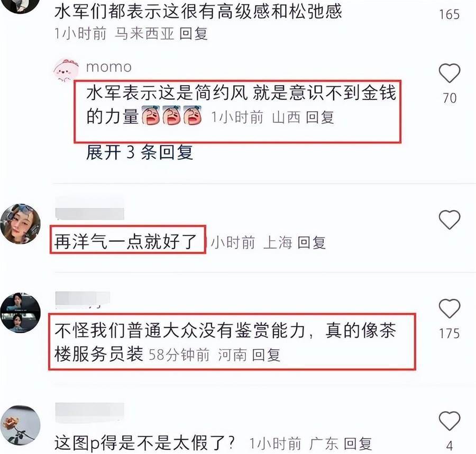Open the top partially visible avatar
Viewport: 476px width, 454px height.
tap(20, 6)
